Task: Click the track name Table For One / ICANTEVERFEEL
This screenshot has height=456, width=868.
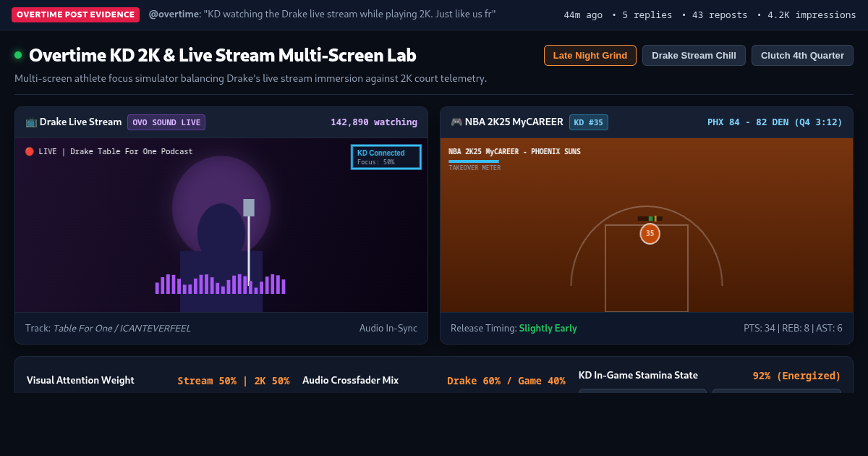Action: click(x=122, y=328)
